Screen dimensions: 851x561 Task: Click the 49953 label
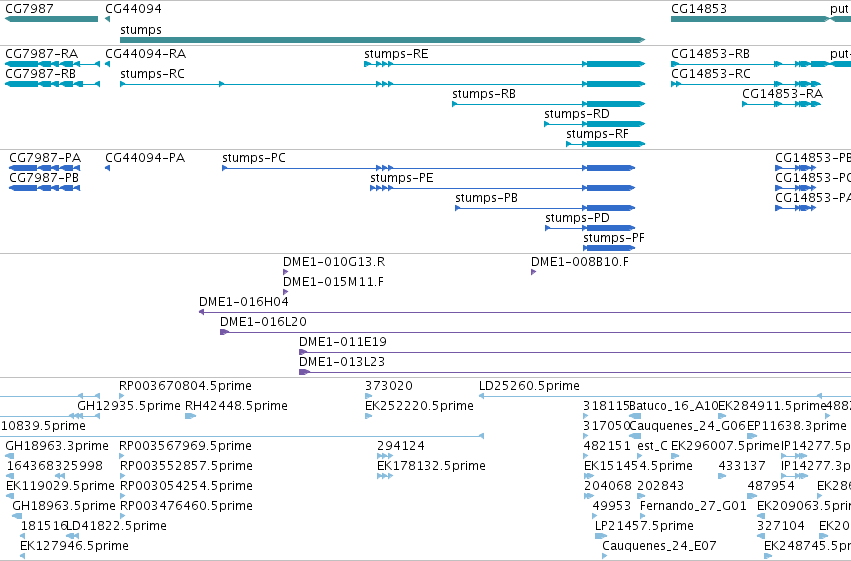[x=611, y=506]
